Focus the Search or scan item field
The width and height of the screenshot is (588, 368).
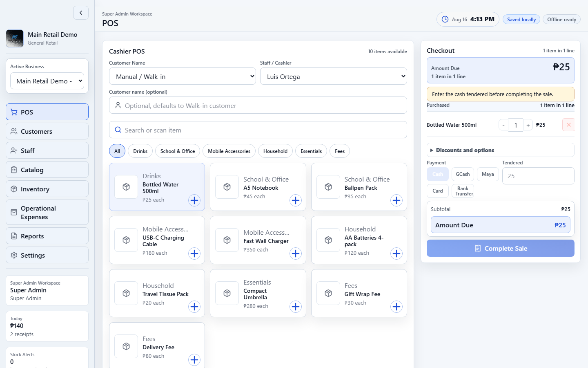tap(258, 130)
